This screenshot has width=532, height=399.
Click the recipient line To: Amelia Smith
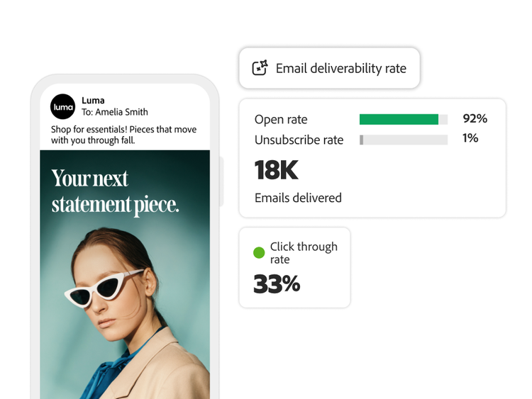coord(114,112)
